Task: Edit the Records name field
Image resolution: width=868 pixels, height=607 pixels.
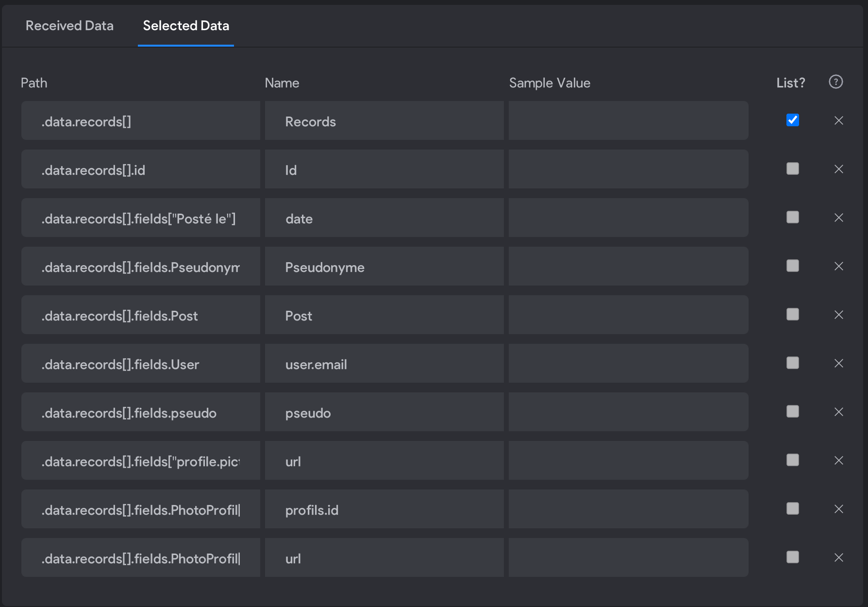Action: [x=384, y=120]
